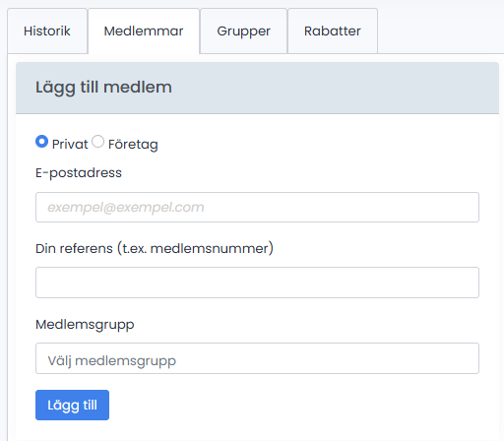This screenshot has width=504, height=441.
Task: Click the Företag label text
Action: (133, 145)
